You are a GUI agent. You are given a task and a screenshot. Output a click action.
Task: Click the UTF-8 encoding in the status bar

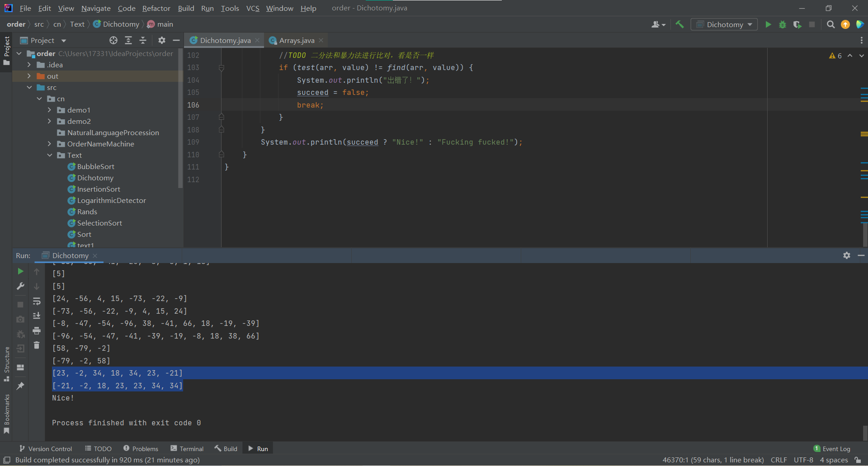point(803,460)
